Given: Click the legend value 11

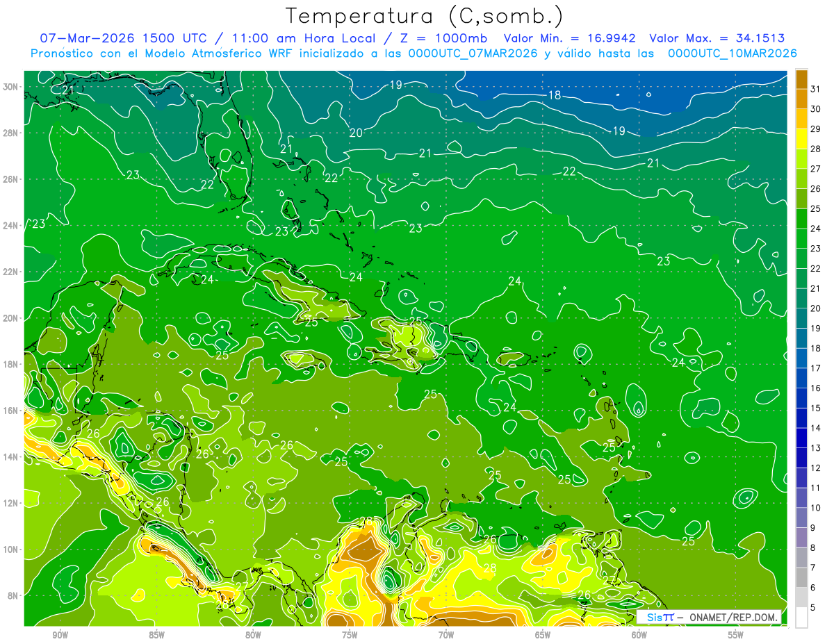Looking at the screenshot, I should click(x=817, y=488).
